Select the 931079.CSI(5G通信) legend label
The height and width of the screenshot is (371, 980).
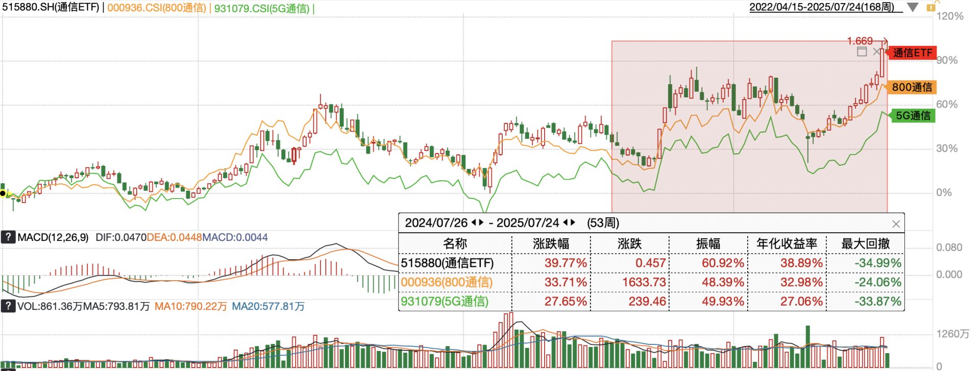(x=262, y=9)
